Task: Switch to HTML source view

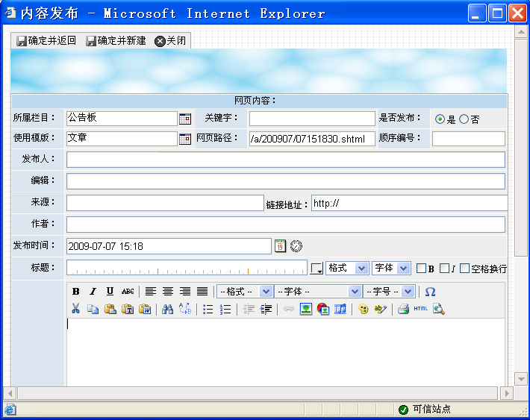Action: (420, 309)
